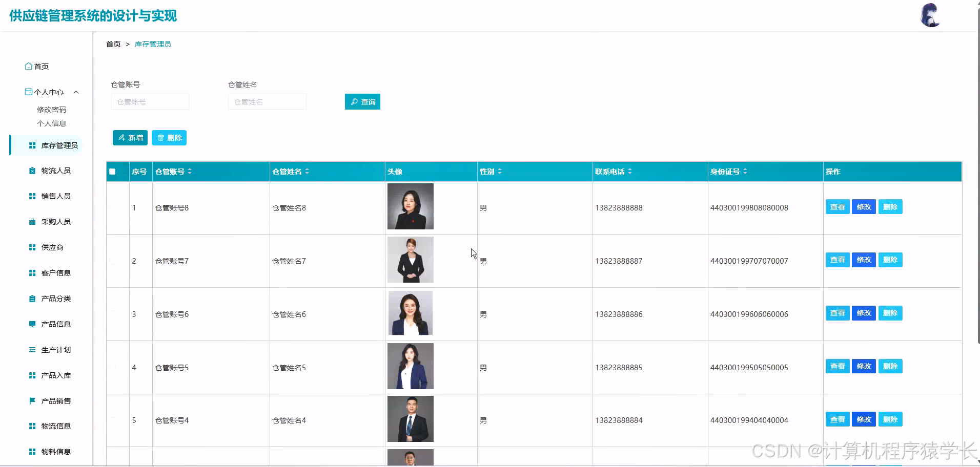The height and width of the screenshot is (467, 980).
Task: Open the avatar photo of 仓管姓名4
Action: 411,419
